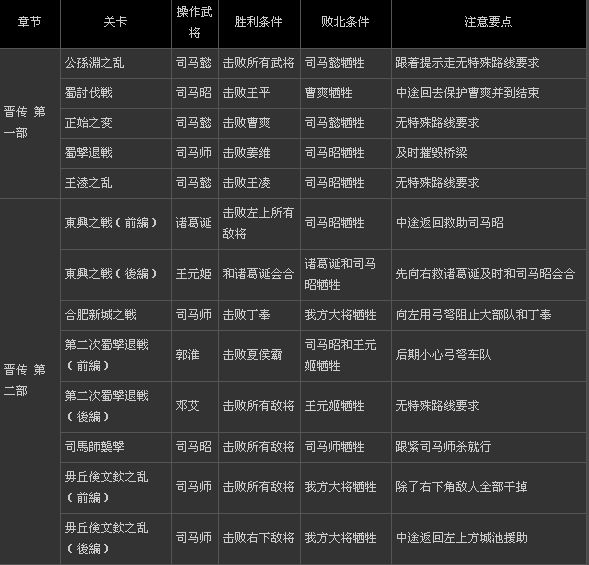589x565 pixels.
Task: Click the 邓艾 officer cell
Action: (195, 406)
